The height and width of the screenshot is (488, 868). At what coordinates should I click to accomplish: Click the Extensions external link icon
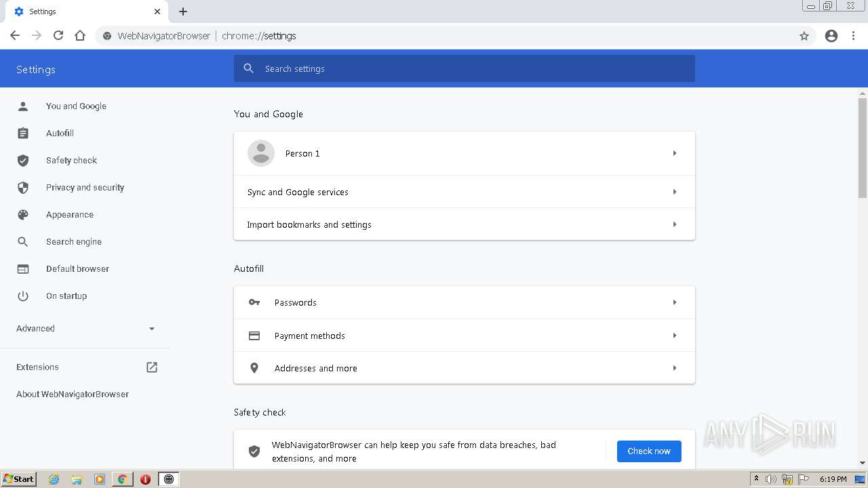point(152,367)
